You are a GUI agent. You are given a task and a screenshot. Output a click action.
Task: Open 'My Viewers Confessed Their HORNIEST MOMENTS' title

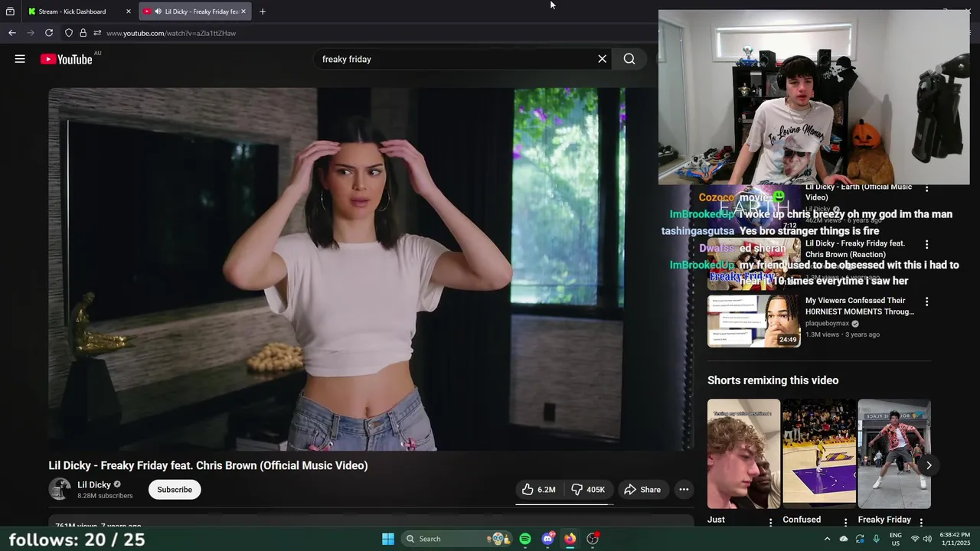860,306
